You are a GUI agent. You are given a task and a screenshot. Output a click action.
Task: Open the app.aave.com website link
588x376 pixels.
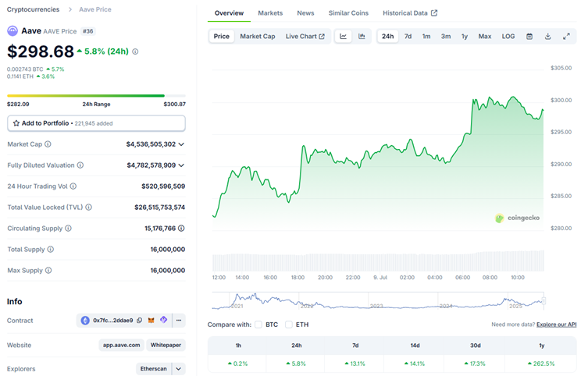(x=122, y=345)
